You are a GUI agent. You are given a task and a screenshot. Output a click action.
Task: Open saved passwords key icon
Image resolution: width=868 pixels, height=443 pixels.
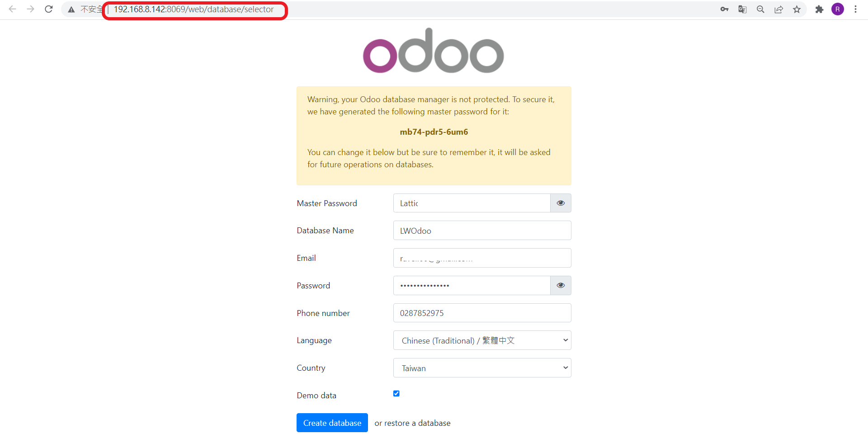724,9
